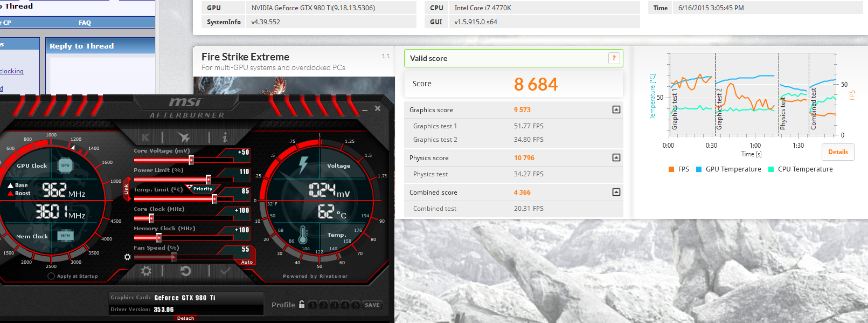
Task: Toggle Auto fan speed mode
Action: [247, 262]
